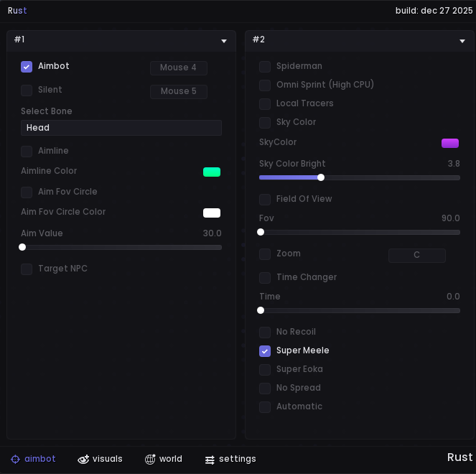Click the Mouse 5 keybind button
This screenshot has height=474, width=476.
179,91
